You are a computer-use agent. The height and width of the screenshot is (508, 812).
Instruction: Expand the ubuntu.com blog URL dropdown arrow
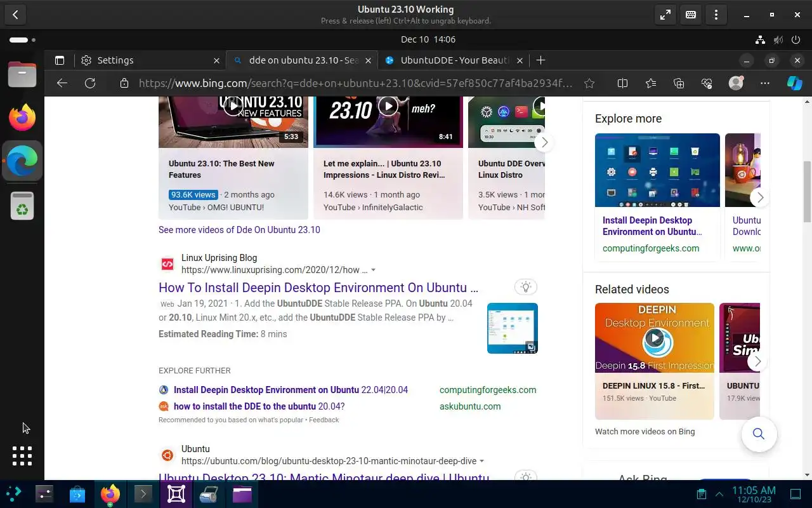tap(481, 461)
